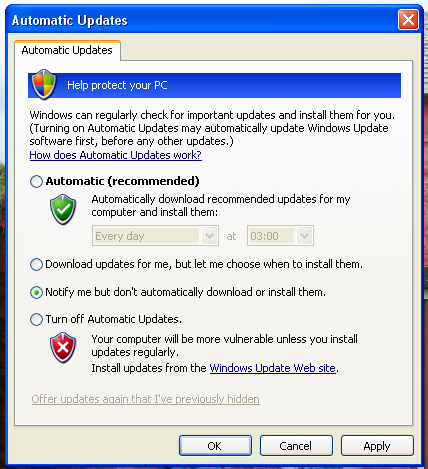Click the green checkmark shield icon
The width and height of the screenshot is (428, 469).
click(x=63, y=209)
